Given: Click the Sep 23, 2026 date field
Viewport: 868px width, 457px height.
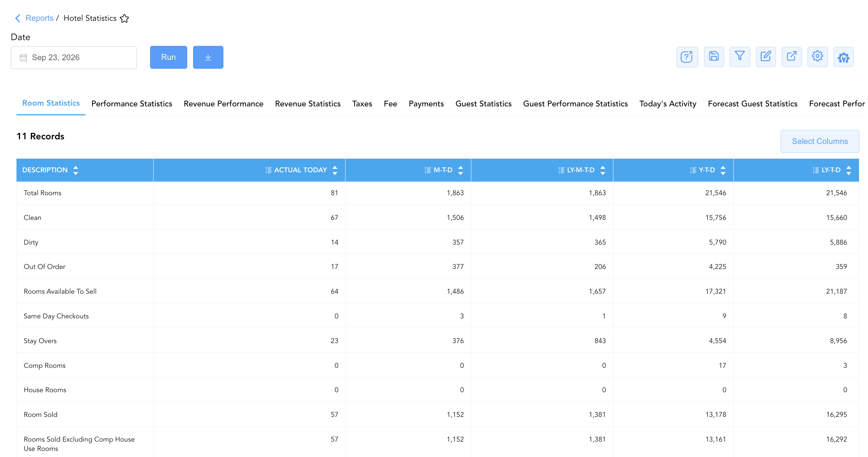Looking at the screenshot, I should pos(74,58).
